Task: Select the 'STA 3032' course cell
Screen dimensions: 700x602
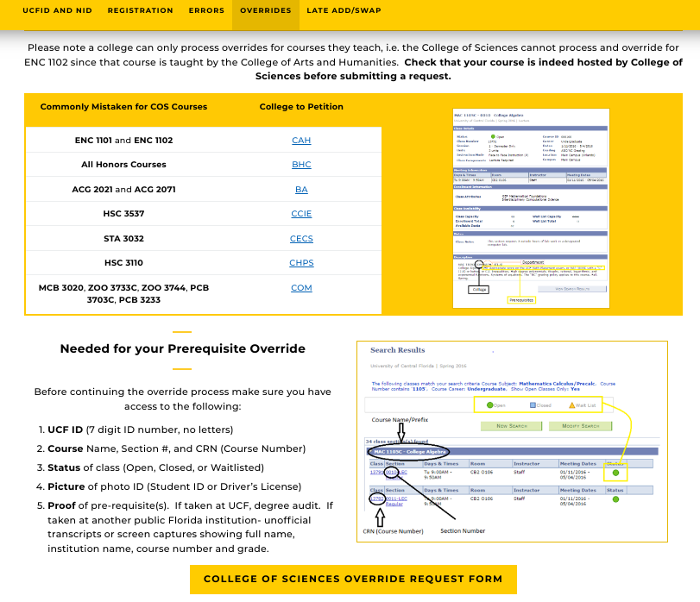Action: pyautogui.click(x=123, y=239)
